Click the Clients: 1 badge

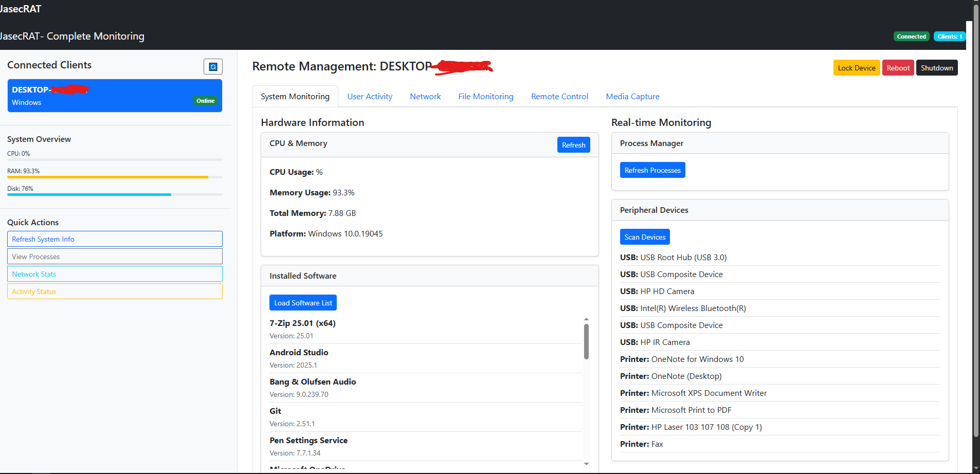point(949,36)
